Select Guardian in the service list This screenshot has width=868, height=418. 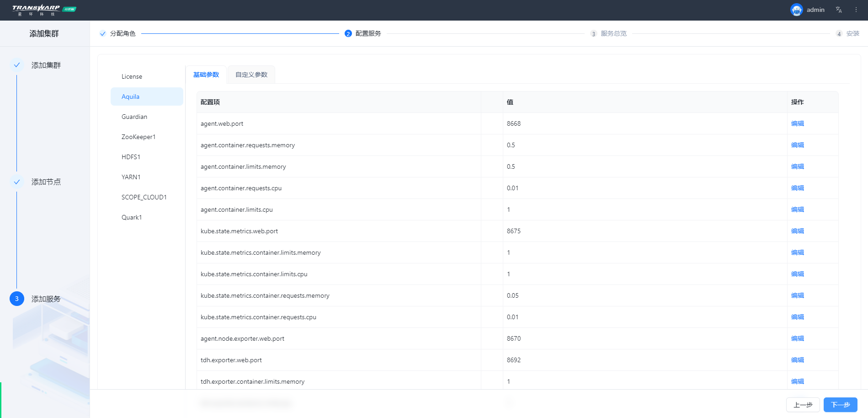pos(147,117)
